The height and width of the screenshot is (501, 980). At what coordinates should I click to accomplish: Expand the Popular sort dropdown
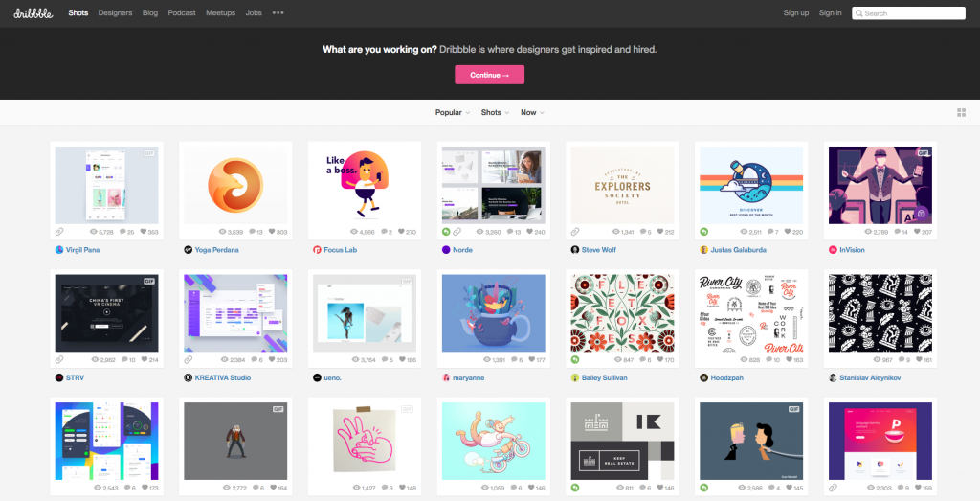click(453, 113)
